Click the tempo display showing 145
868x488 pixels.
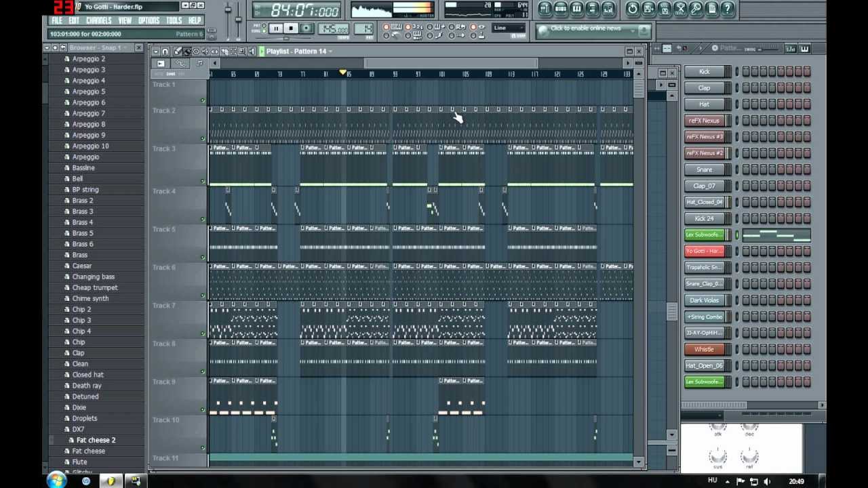(x=333, y=28)
